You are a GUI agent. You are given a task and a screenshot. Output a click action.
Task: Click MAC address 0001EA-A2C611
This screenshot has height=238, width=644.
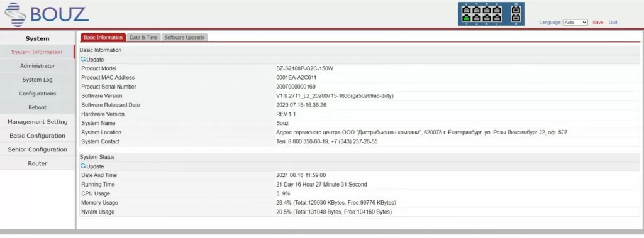(296, 78)
